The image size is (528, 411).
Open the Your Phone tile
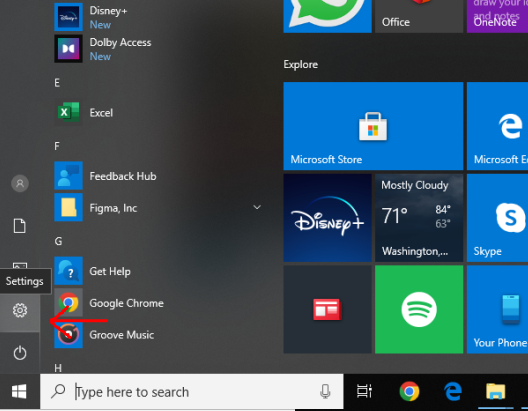(x=497, y=309)
